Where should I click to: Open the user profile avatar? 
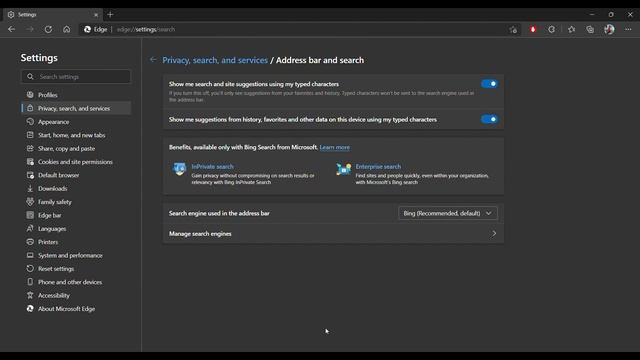(609, 29)
